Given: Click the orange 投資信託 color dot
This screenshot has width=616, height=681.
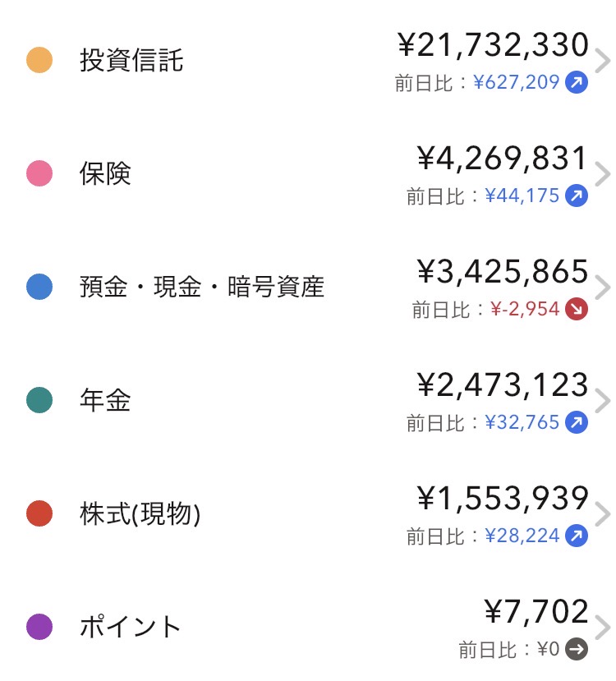Looking at the screenshot, I should click(x=39, y=61).
